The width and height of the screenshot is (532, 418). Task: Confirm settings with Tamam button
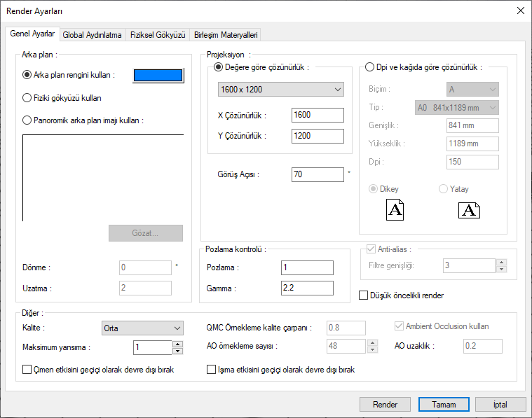point(444,404)
